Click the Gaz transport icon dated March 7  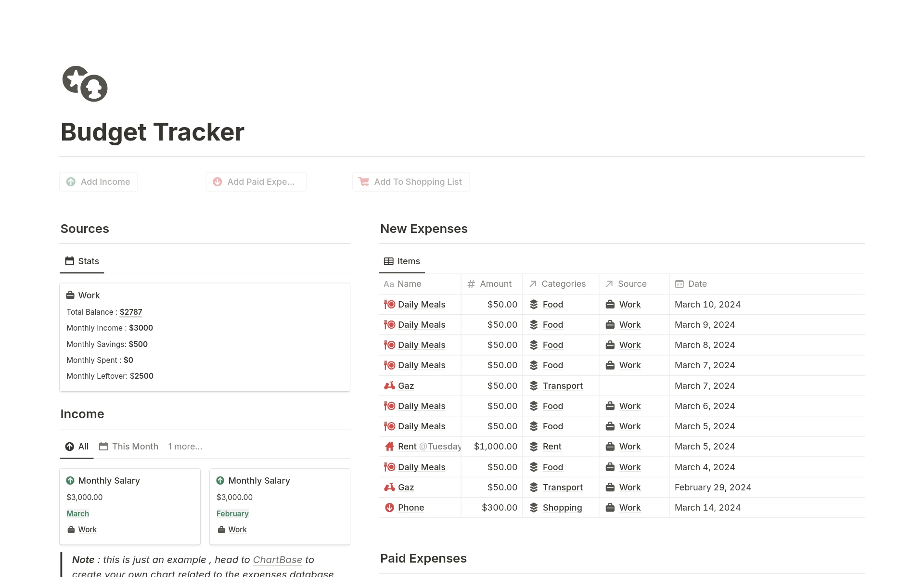pyautogui.click(x=389, y=385)
